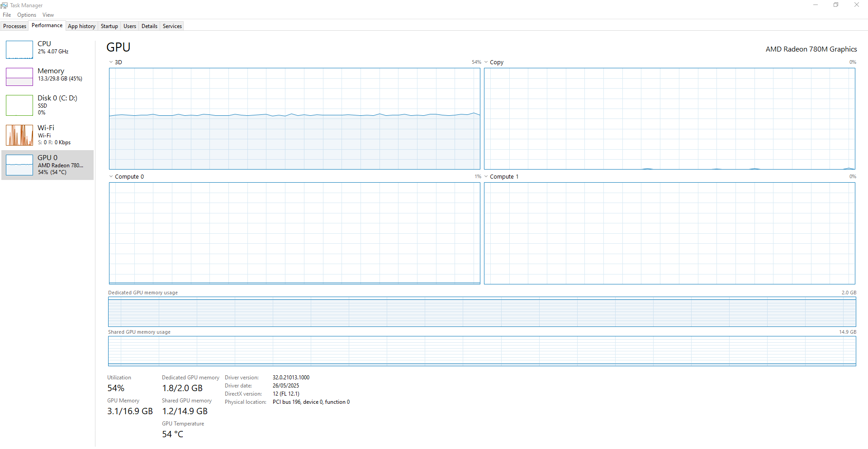Click the GPU heading text
The width and height of the screenshot is (868, 449).
tap(119, 47)
